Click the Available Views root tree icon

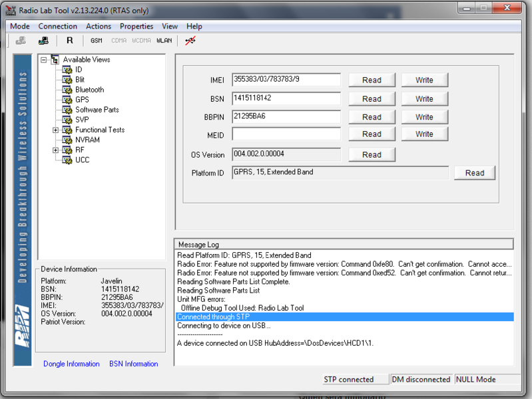coord(55,60)
